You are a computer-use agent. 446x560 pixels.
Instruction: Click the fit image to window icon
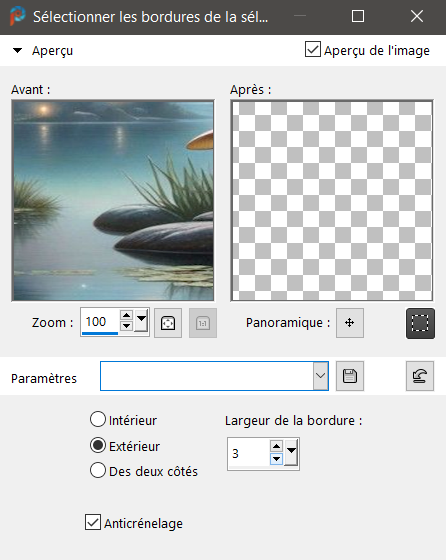point(168,323)
